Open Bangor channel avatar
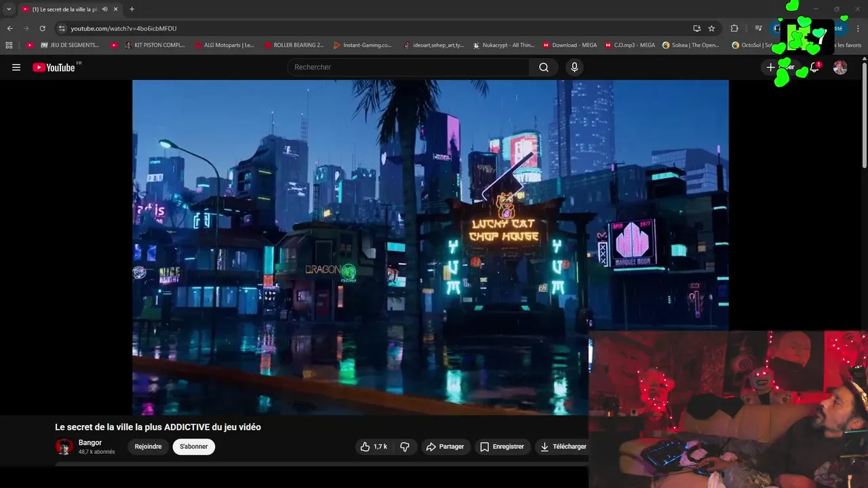Viewport: 868px width, 488px height. pos(64,447)
